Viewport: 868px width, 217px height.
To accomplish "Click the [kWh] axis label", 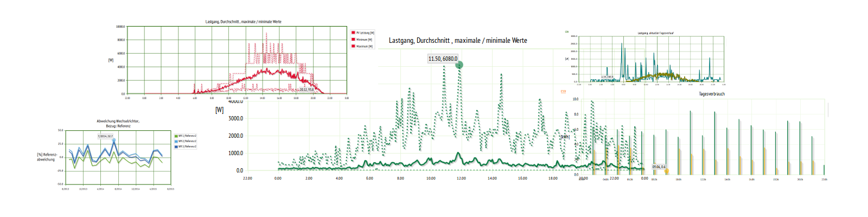I will click(565, 137).
